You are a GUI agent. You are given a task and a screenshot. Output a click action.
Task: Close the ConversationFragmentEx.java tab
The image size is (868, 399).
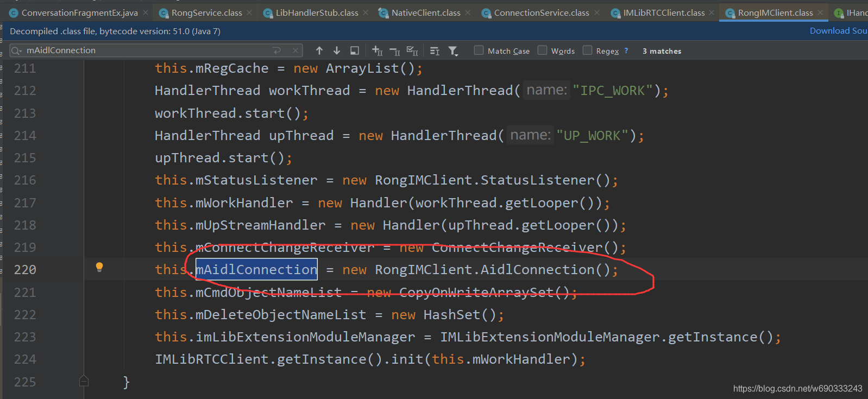pyautogui.click(x=146, y=12)
